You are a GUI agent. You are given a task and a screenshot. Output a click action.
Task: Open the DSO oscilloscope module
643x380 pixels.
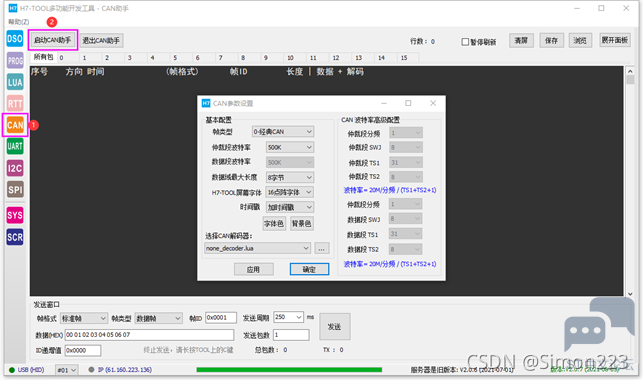pyautogui.click(x=15, y=39)
